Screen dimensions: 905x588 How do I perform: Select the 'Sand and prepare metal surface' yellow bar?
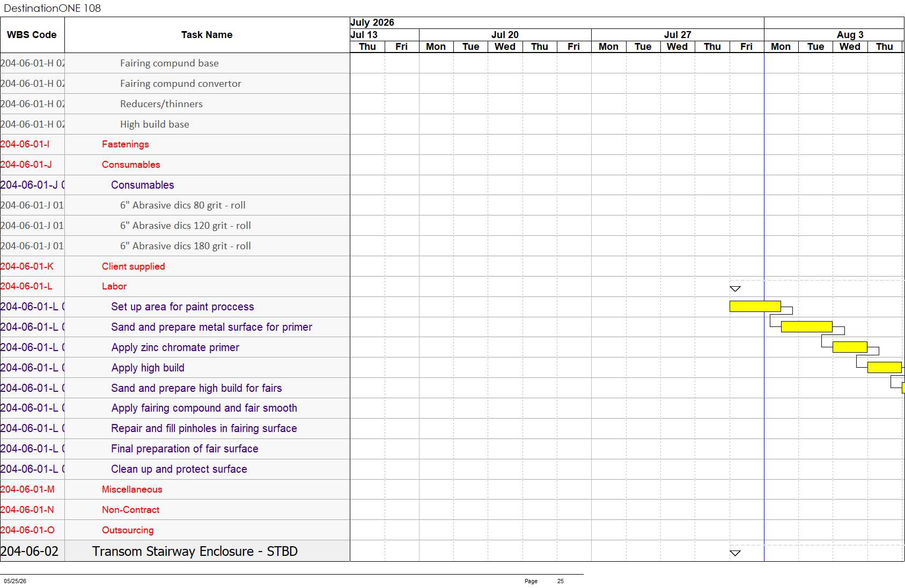806,326
